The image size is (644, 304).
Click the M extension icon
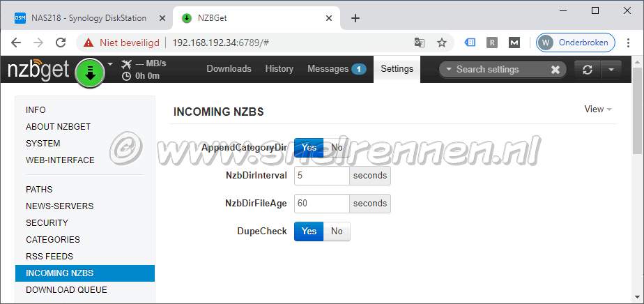(514, 43)
